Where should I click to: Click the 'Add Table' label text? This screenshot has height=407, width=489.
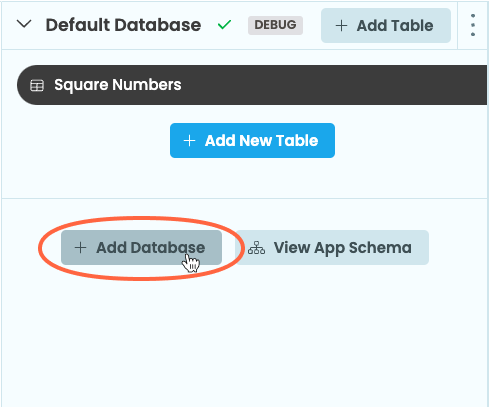[x=395, y=26]
